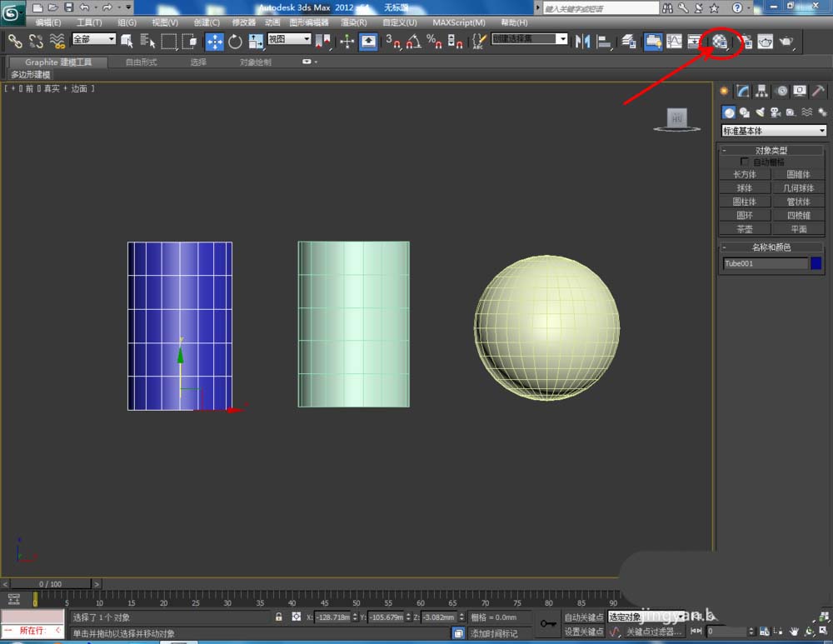Select the Move transform tool
833x644 pixels.
click(214, 41)
